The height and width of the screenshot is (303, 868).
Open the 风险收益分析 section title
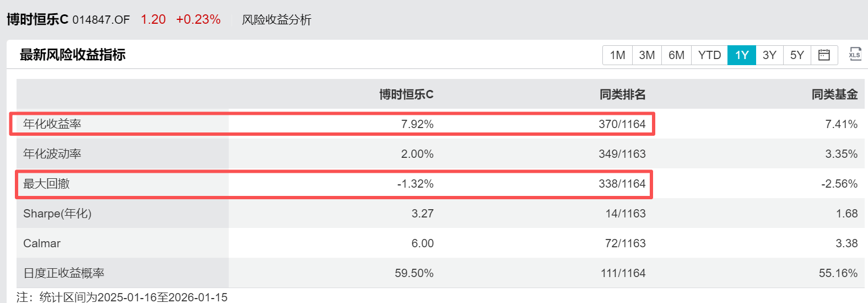[277, 20]
